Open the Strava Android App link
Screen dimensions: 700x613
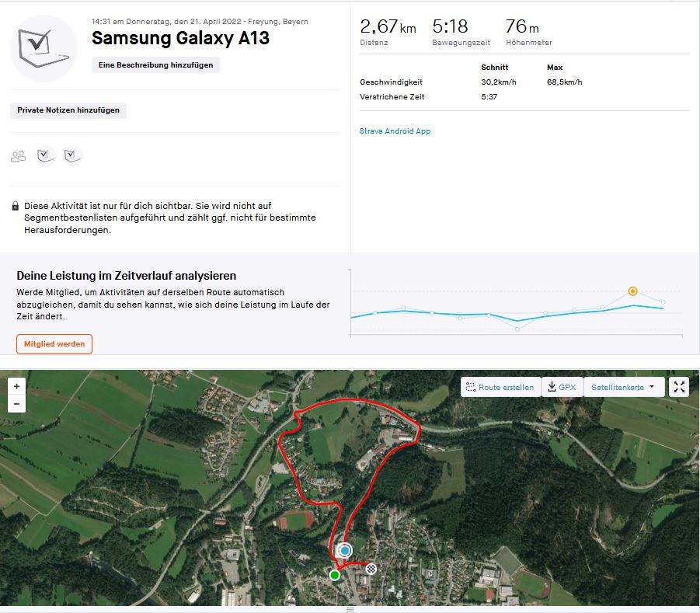pyautogui.click(x=395, y=131)
